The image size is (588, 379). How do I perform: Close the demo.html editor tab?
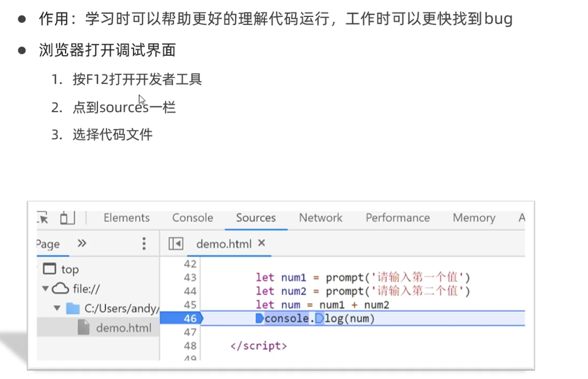point(262,243)
